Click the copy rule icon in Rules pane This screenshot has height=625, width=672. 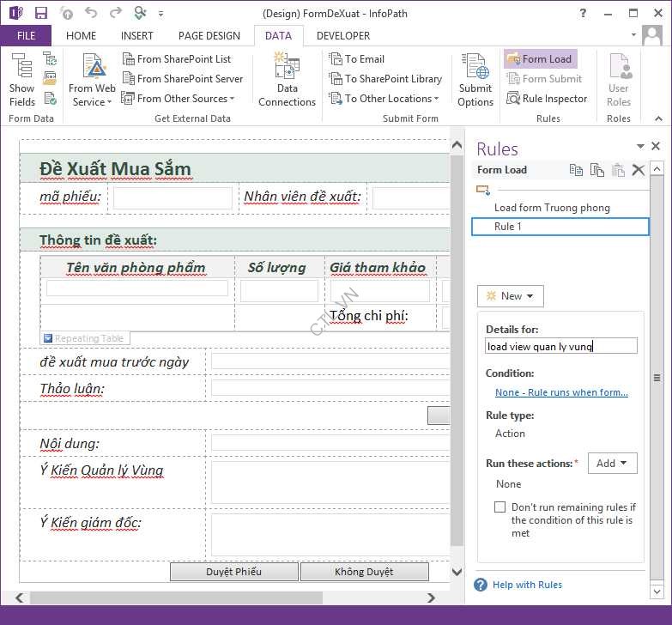[577, 170]
